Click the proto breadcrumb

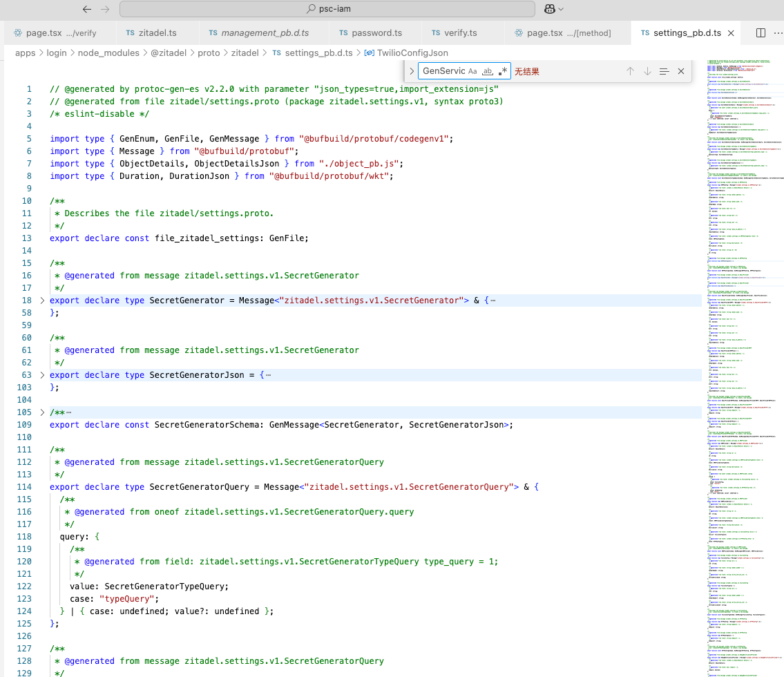click(x=209, y=53)
